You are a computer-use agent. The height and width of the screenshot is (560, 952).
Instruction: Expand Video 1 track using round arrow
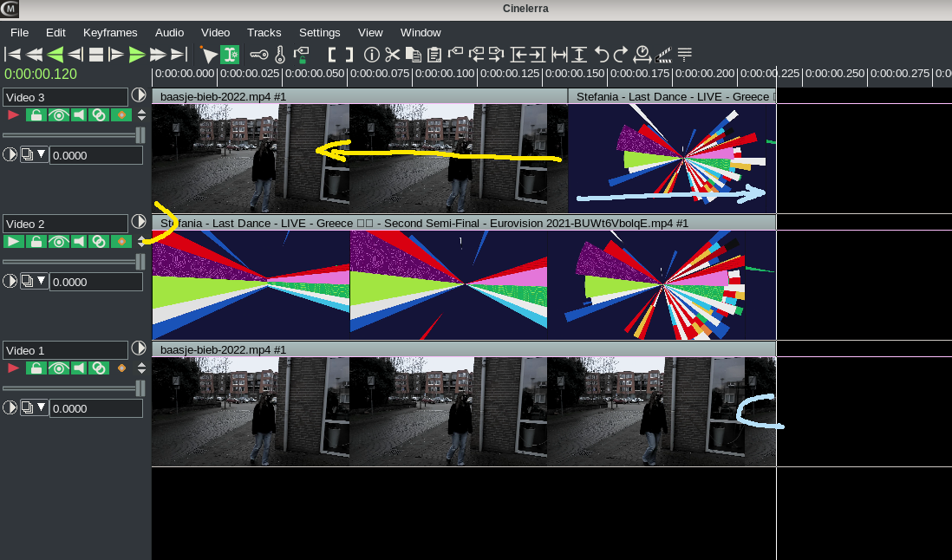pos(139,348)
